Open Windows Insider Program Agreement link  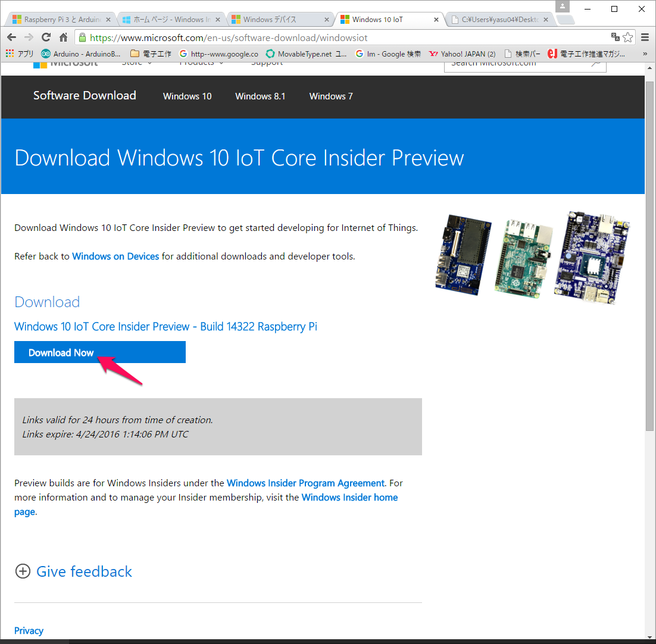pos(305,483)
